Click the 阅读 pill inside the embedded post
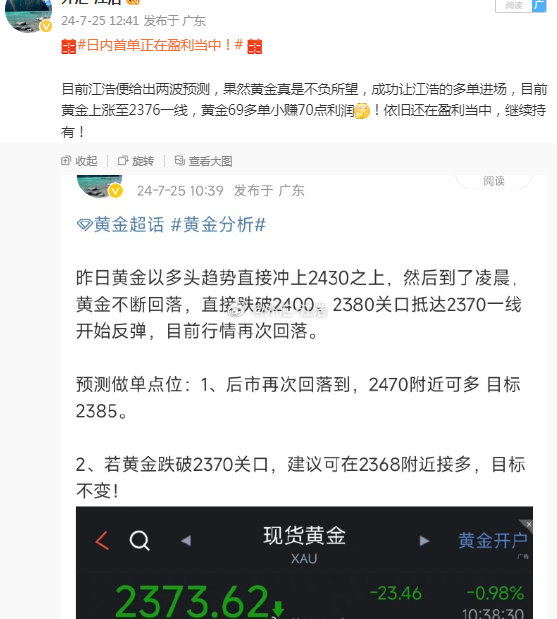Screen dimensions: 557x619 494,181
